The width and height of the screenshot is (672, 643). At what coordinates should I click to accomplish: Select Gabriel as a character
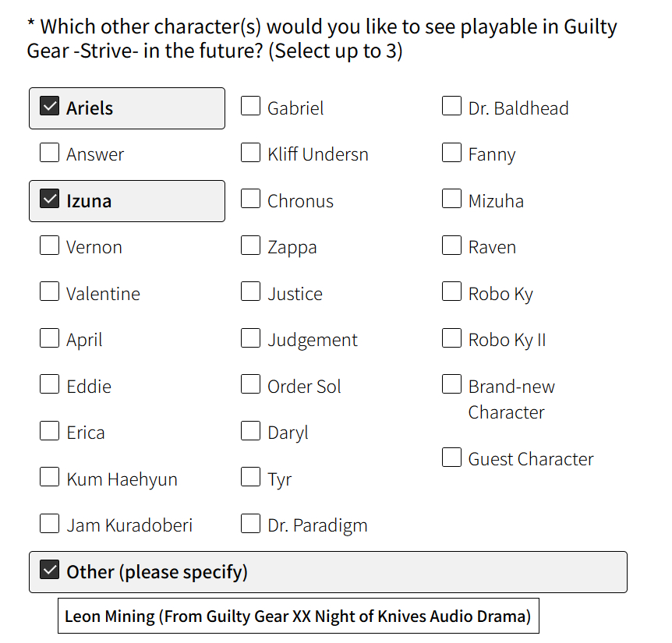tap(251, 107)
